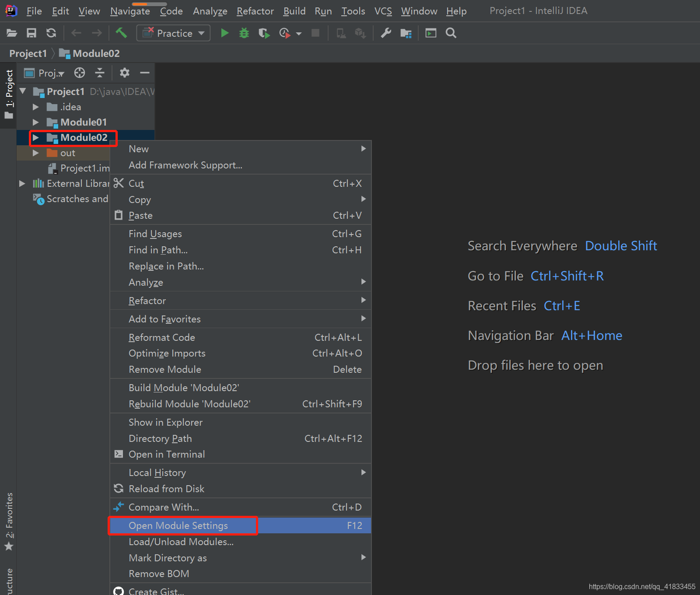This screenshot has width=700, height=595.
Task: Click the Stop square icon
Action: click(315, 33)
